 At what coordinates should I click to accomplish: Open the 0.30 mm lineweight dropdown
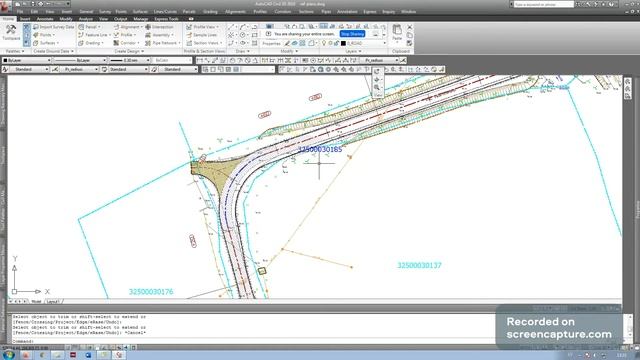(x=130, y=60)
